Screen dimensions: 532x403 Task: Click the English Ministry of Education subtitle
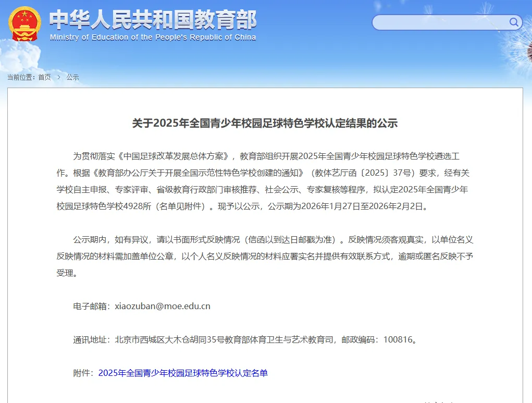(153, 38)
